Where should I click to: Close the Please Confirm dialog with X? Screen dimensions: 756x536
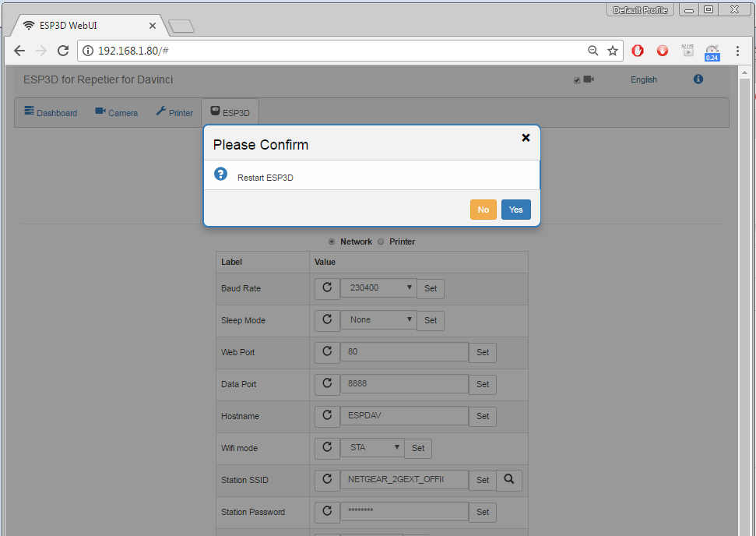tap(526, 137)
